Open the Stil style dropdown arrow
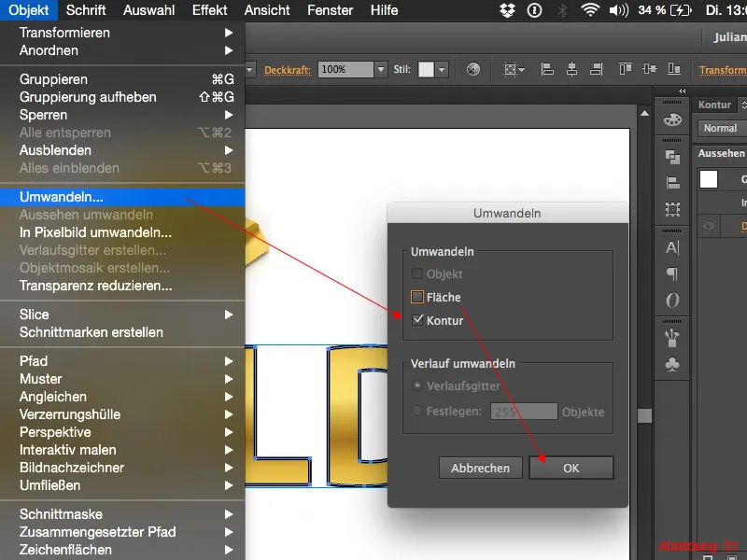 [x=442, y=69]
